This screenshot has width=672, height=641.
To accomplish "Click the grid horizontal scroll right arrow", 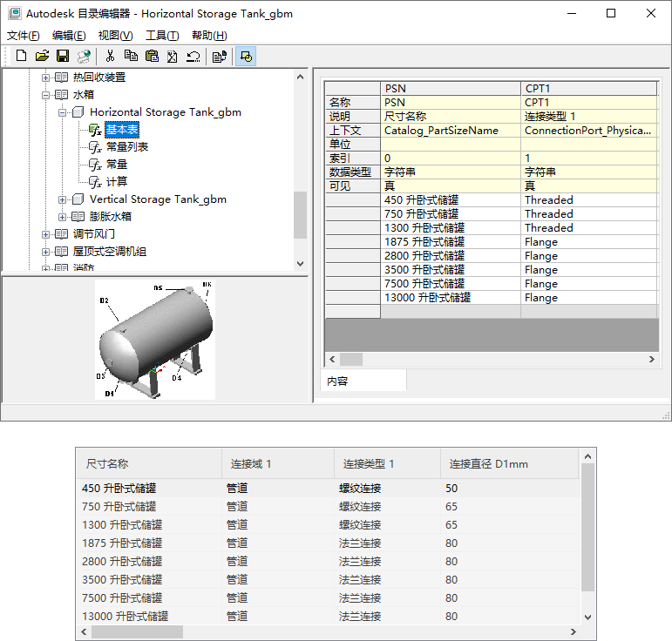I will [651, 359].
